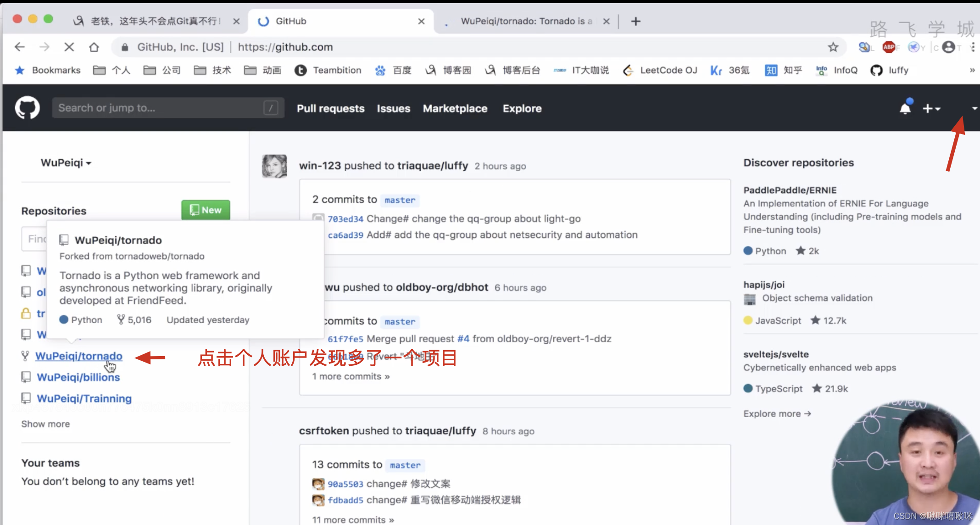Click the browser back arrow

tap(20, 47)
